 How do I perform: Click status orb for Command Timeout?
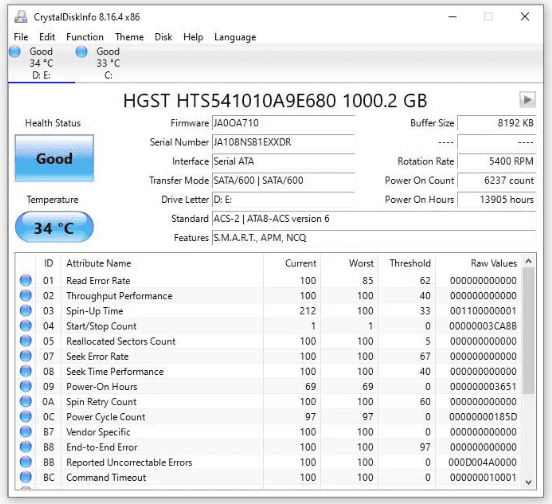26,477
